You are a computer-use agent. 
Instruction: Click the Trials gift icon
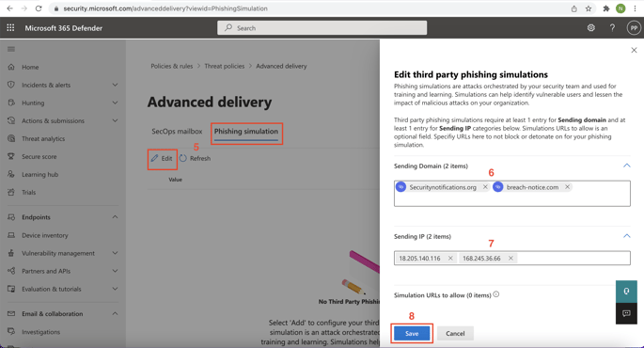coord(11,192)
